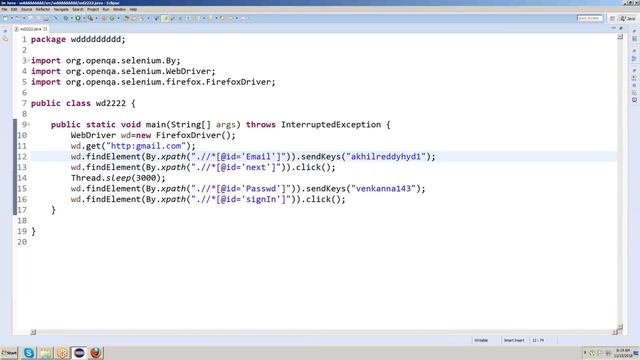Viewport: 640px width, 360px height.
Task: Click the Open Perspective icon
Action: click(612, 18)
